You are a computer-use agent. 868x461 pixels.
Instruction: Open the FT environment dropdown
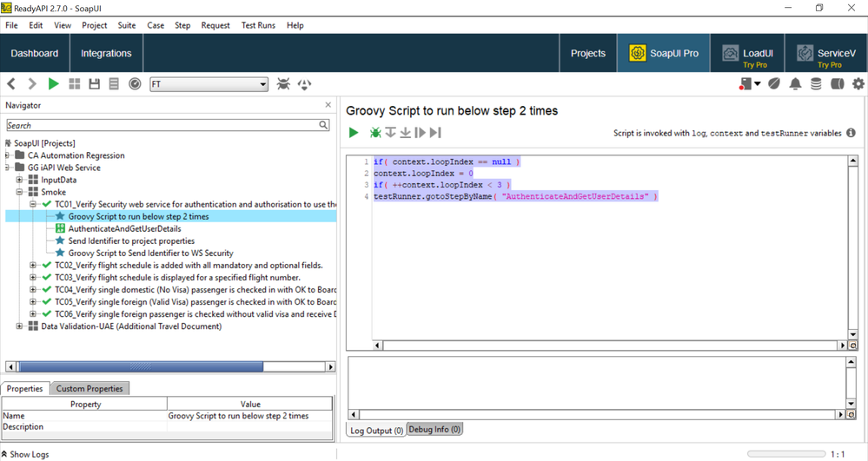209,84
